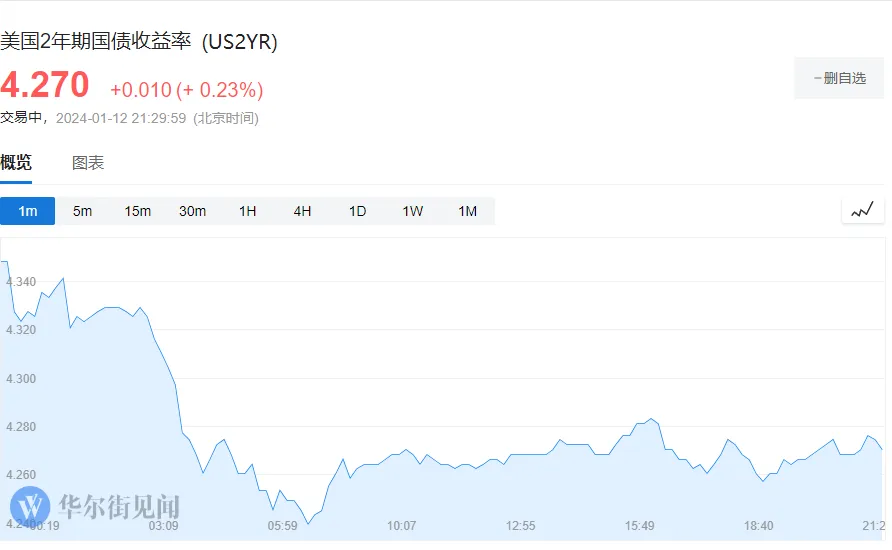Screen dimensions: 892x550
Task: Click the +0.010 (+0.23%) change text
Action: pos(186,90)
